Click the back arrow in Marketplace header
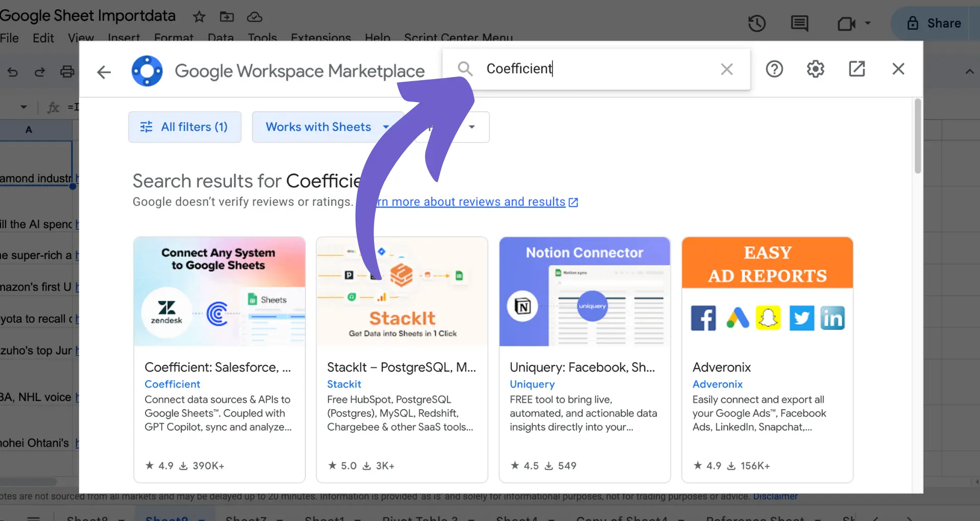 104,72
